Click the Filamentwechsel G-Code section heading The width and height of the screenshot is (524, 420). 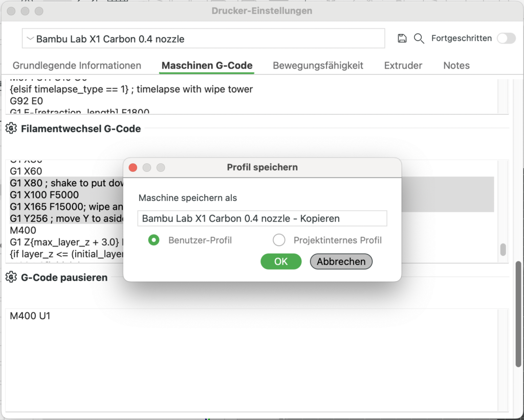(x=81, y=128)
